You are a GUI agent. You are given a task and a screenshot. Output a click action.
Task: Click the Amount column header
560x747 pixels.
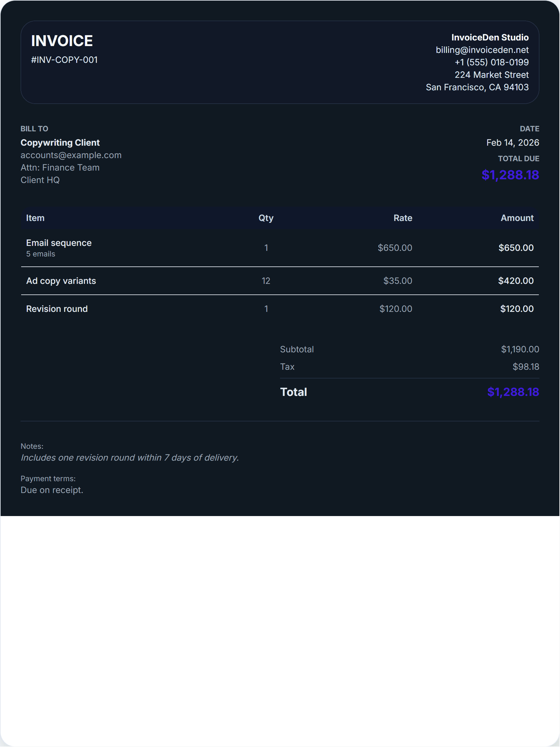click(x=516, y=218)
